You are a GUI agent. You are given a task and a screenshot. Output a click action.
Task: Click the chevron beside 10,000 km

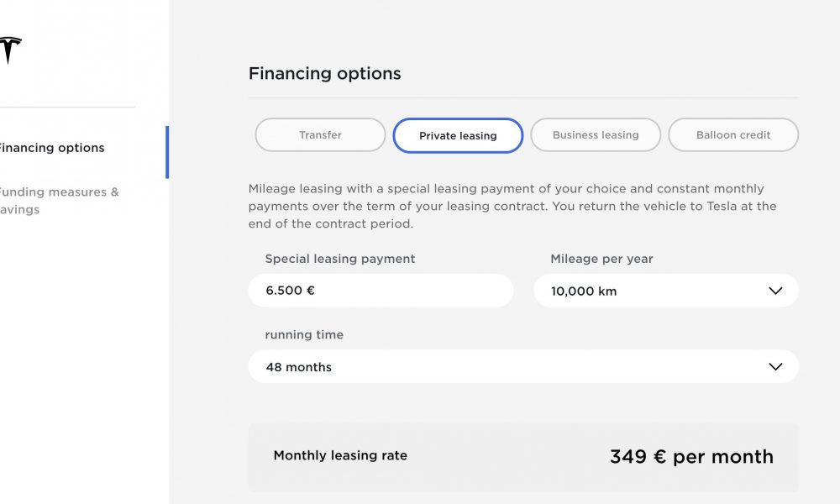(775, 291)
